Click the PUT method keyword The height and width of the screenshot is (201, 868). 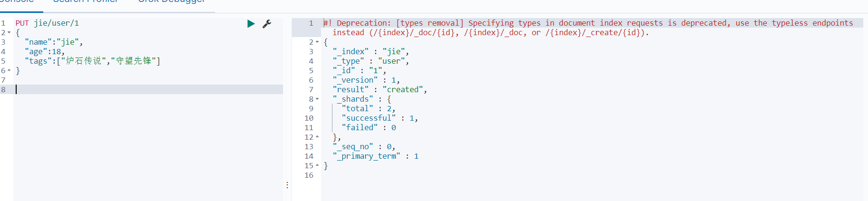pyautogui.click(x=22, y=23)
